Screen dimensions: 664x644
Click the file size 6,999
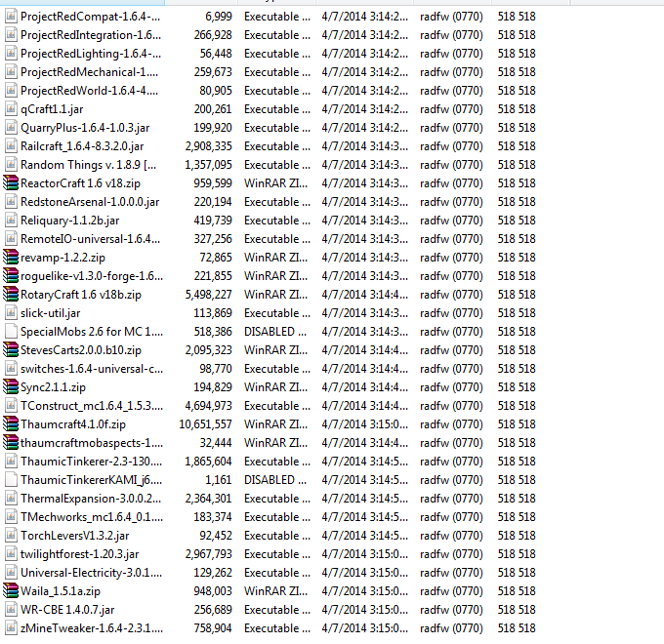pyautogui.click(x=219, y=16)
